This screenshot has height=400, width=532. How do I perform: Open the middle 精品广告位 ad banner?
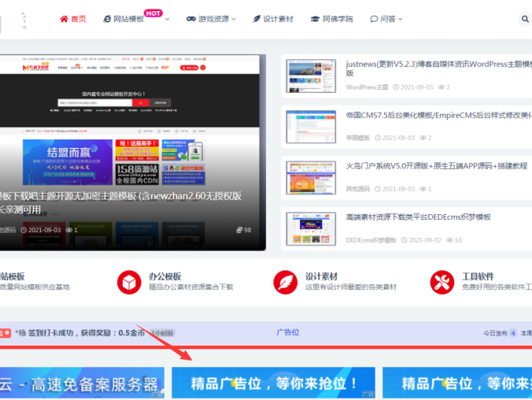pos(273,383)
